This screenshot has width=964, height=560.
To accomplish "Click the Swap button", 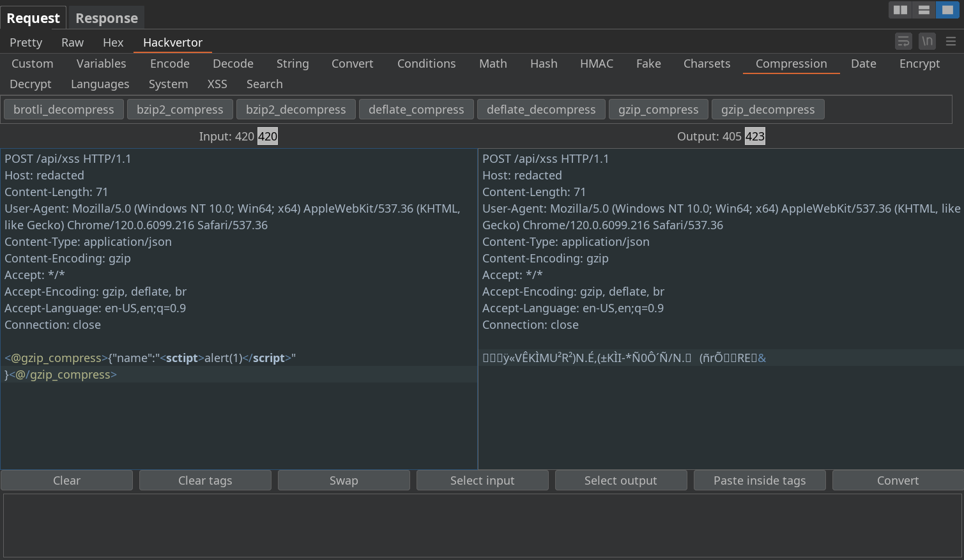I will (x=344, y=481).
